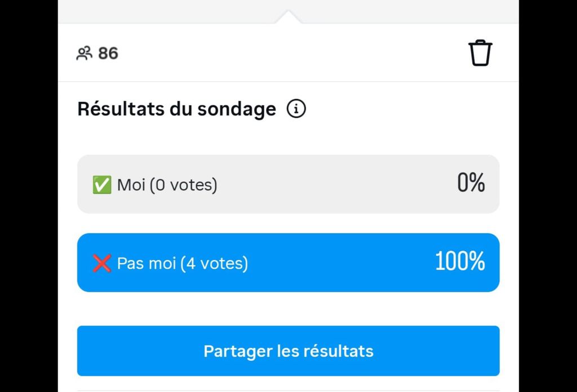Click the black area left of the panel
Image resolution: width=577 pixels, height=392 pixels.
pyautogui.click(x=29, y=196)
